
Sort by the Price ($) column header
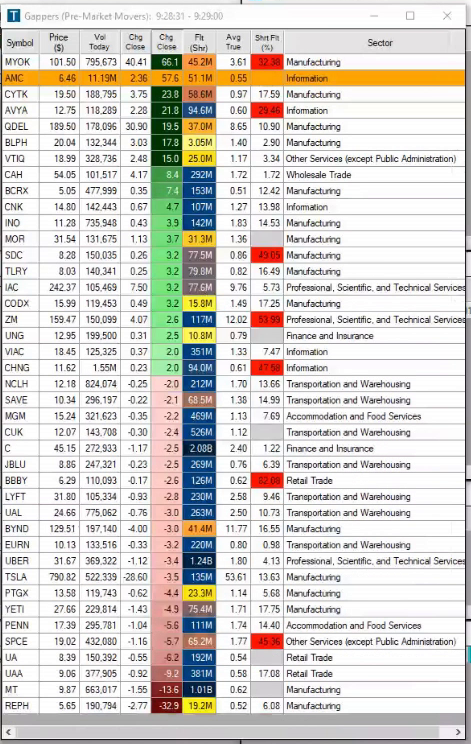point(59,43)
